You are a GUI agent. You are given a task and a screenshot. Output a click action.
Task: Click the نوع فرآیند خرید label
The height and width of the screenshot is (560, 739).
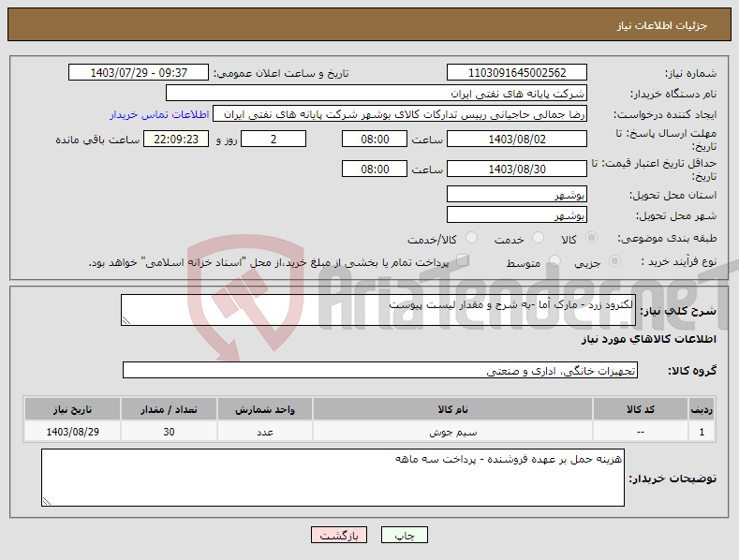point(679,261)
